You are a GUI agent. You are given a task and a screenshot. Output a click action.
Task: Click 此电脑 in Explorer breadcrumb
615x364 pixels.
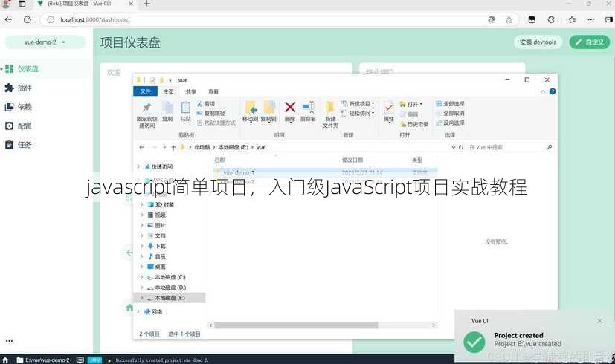(202, 147)
